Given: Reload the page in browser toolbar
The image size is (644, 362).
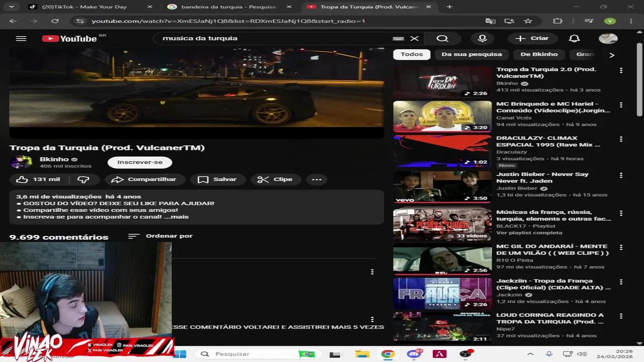Looking at the screenshot, I should [x=55, y=21].
